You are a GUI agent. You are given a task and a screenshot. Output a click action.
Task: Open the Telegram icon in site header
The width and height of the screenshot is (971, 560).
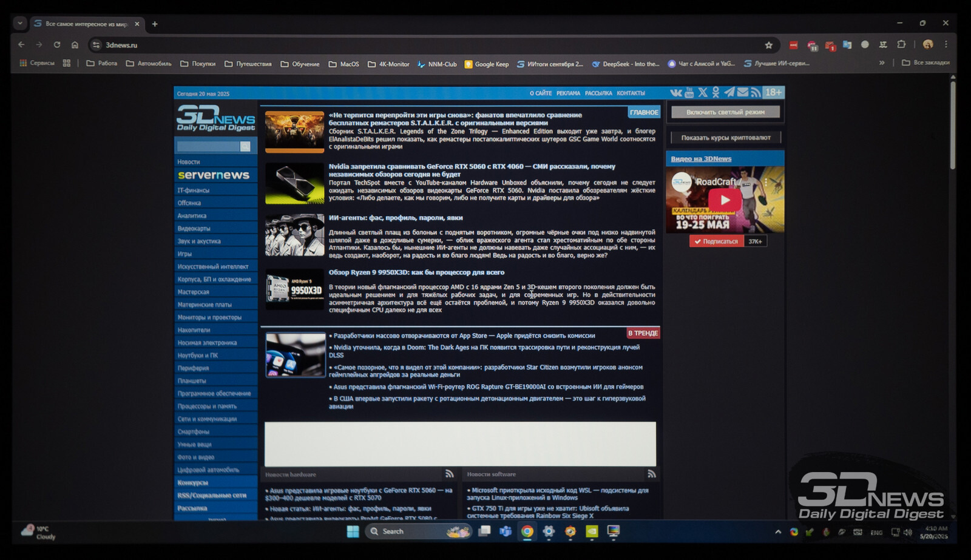click(729, 93)
